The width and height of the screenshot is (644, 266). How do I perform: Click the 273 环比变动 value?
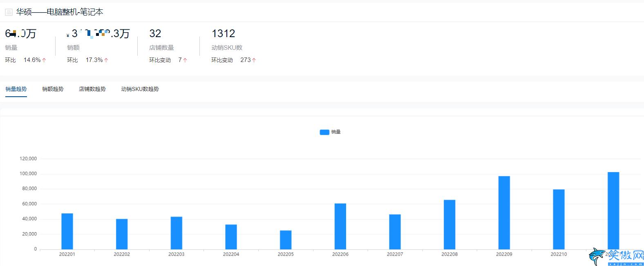tap(246, 60)
